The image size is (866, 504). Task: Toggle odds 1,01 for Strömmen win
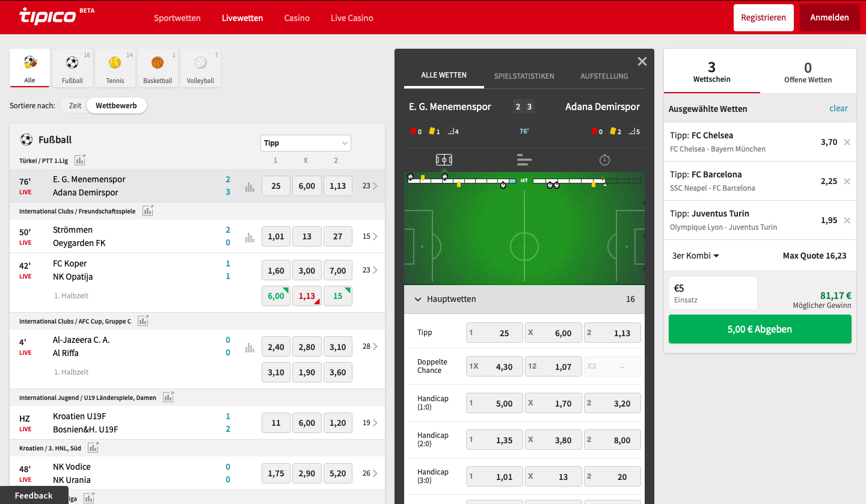pyautogui.click(x=276, y=236)
